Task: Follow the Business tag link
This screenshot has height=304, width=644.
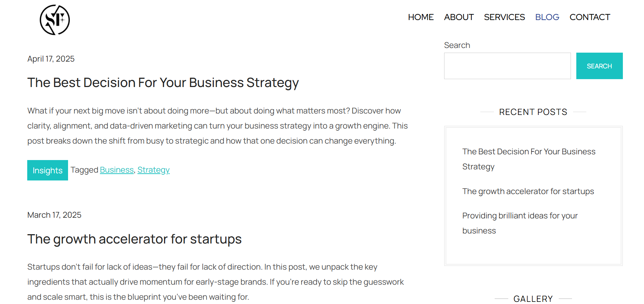Action: 117,170
